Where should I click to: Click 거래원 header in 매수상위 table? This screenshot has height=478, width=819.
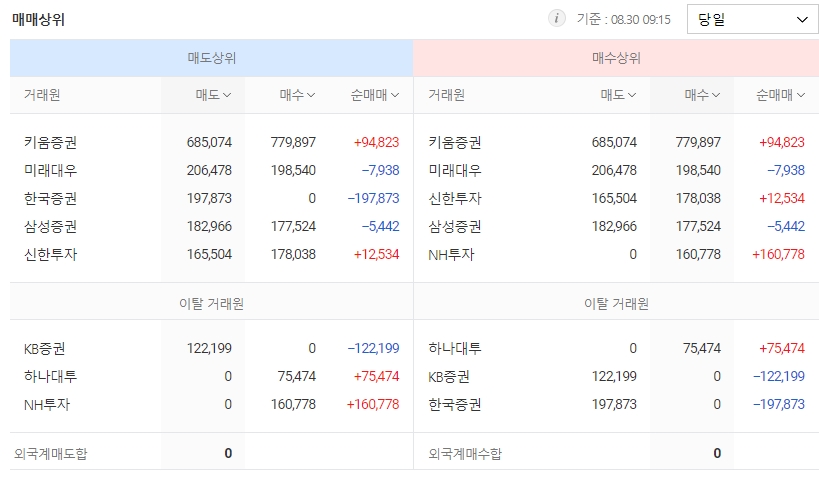447,95
